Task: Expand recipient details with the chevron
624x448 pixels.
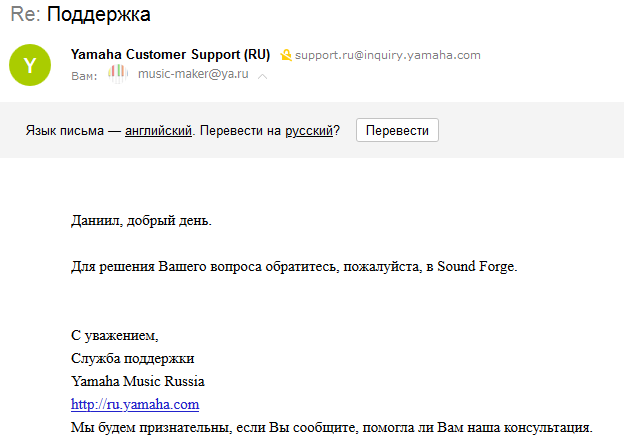Action: point(262,76)
